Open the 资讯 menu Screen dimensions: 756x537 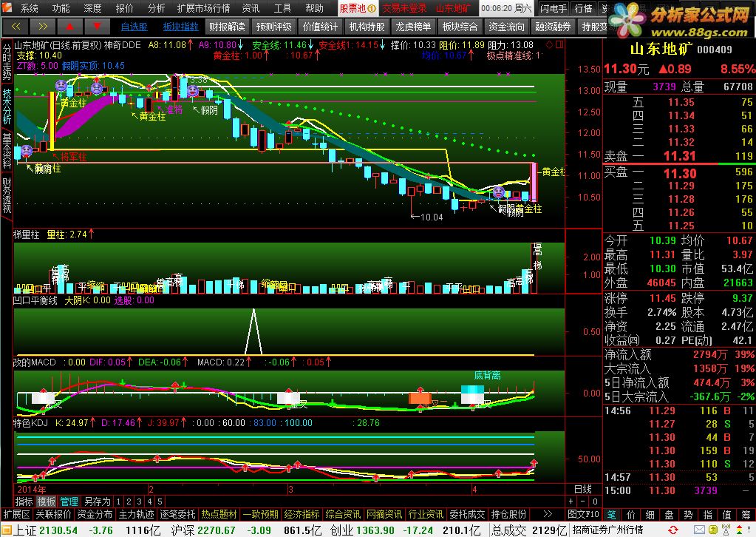251,8
